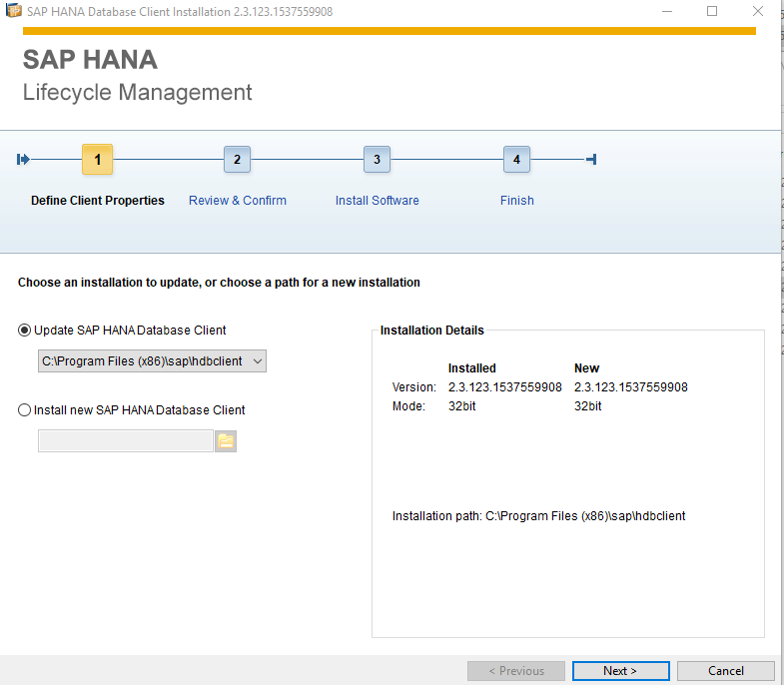Image resolution: width=784 pixels, height=685 pixels.
Task: Open the Review & Confirm step
Action: 237,201
